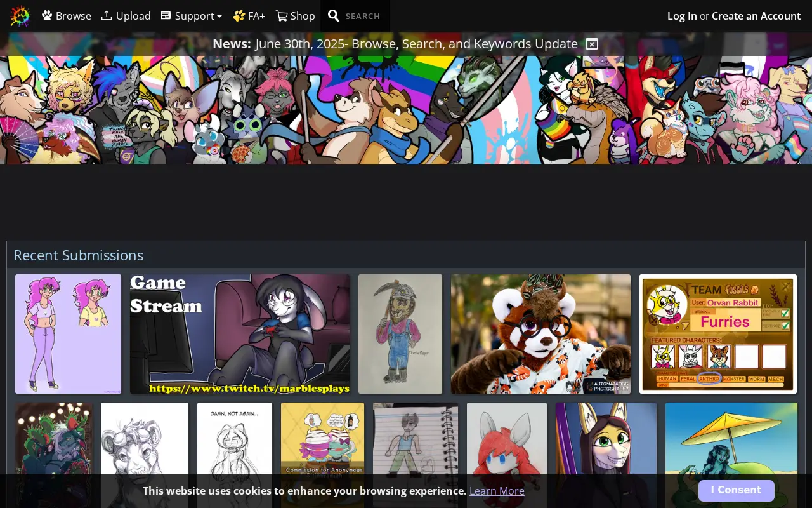The width and height of the screenshot is (812, 508).
Task: Open the 'Damn, not again' sketch thumbnail
Action: (x=235, y=455)
